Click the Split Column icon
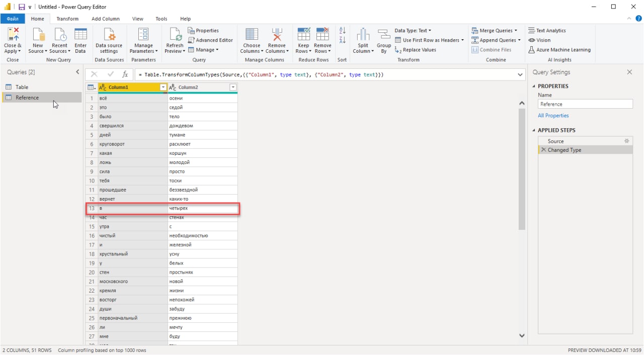 (x=363, y=34)
